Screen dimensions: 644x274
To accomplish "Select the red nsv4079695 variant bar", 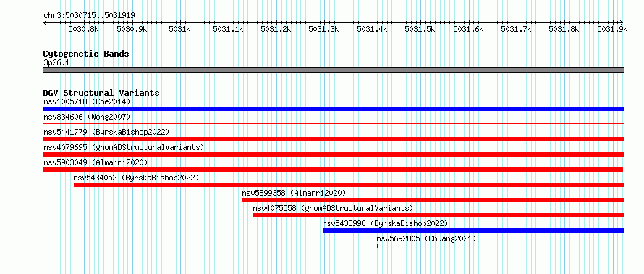I will [333, 154].
